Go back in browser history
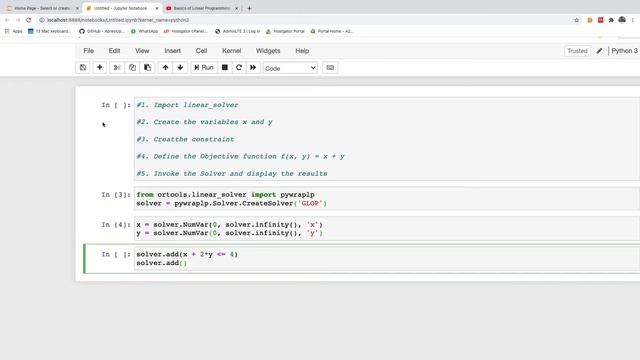 click(7, 20)
